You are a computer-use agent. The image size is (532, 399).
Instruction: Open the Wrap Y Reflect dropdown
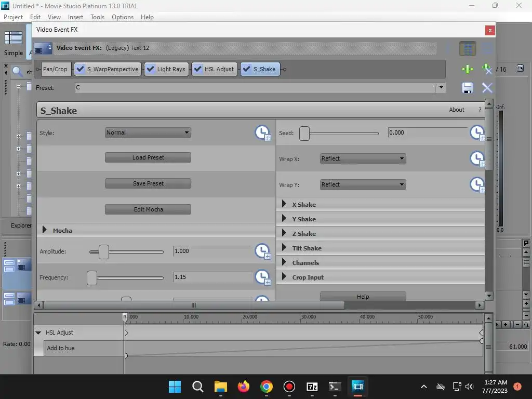[x=363, y=184]
